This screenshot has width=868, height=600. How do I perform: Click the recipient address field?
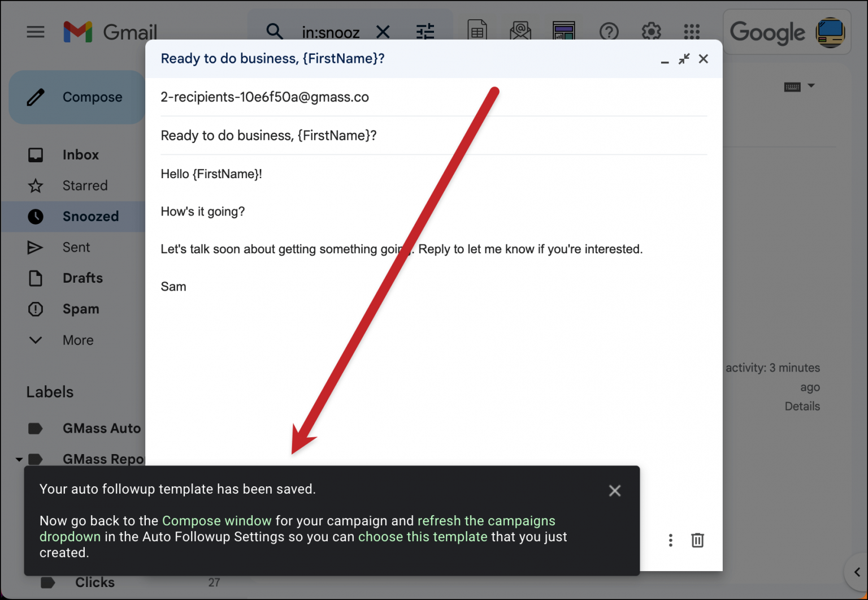[x=264, y=97]
